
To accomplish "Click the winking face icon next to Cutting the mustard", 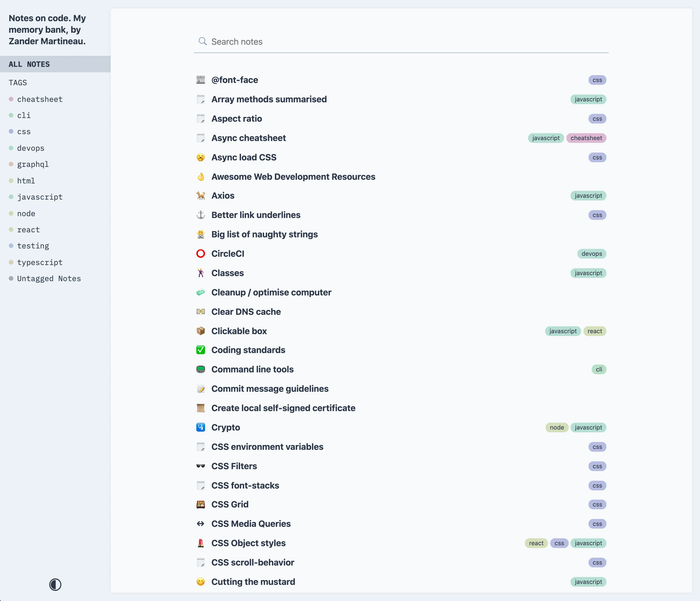I will tap(200, 582).
